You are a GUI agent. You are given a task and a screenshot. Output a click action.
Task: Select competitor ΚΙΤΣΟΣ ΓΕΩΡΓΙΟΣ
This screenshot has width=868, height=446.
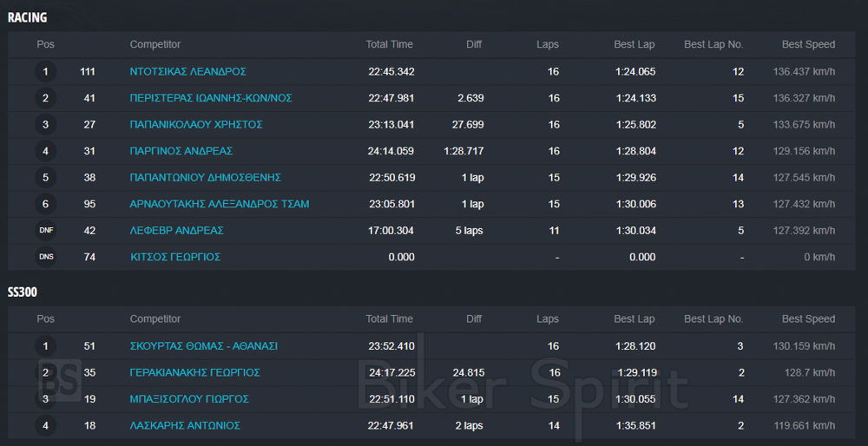175,258
